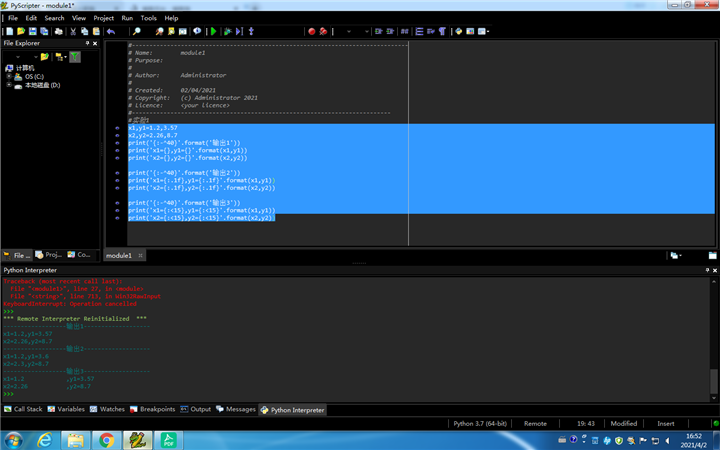Click the dedent block toolbar icon
The height and width of the screenshot is (450, 720).
(390, 31)
